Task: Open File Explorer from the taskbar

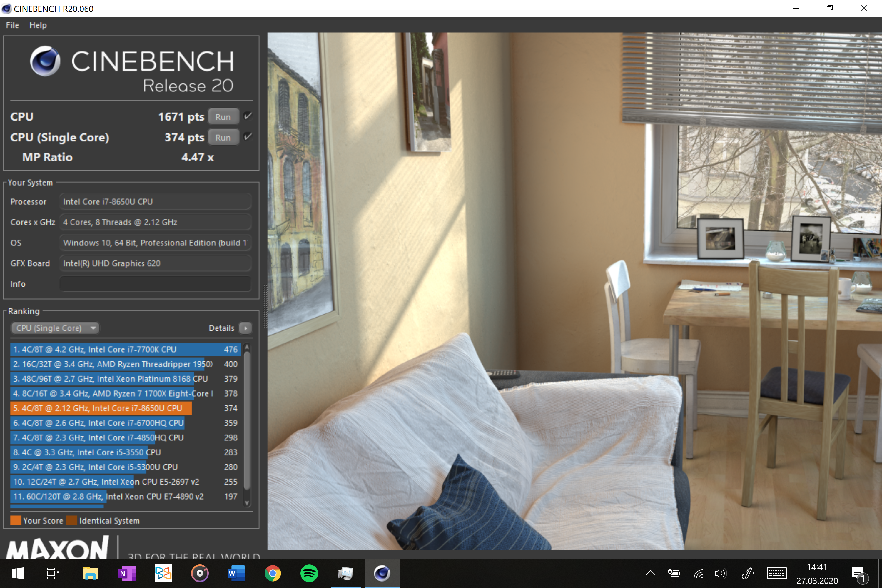Action: (90, 573)
